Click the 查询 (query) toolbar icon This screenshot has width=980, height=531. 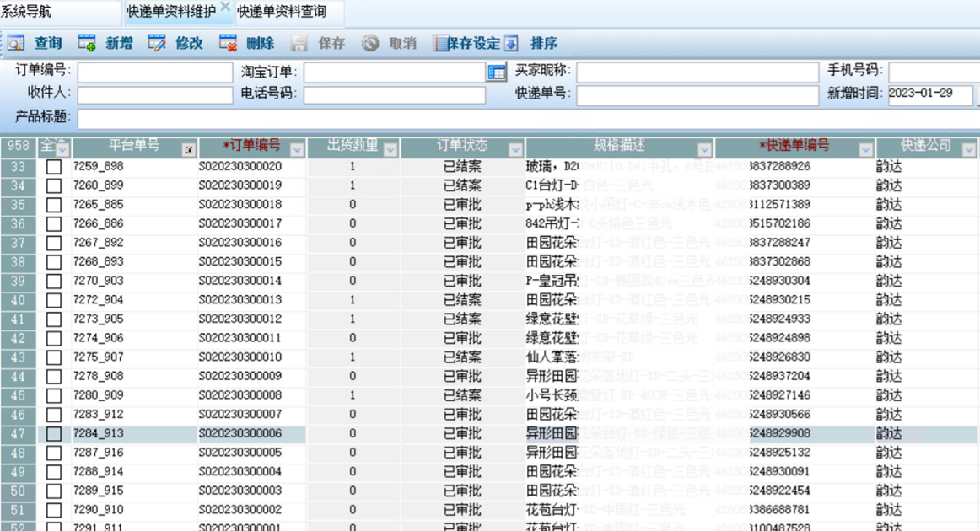(16, 44)
